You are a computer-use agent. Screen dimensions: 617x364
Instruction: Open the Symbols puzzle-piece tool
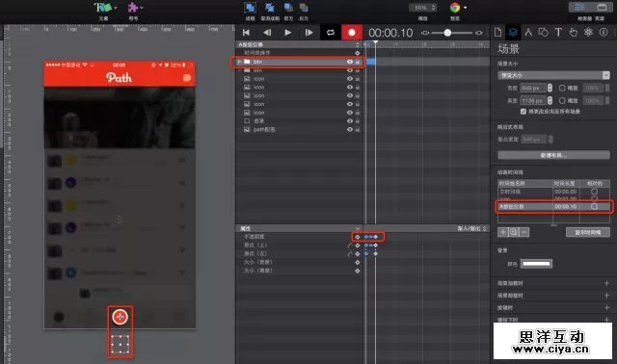(x=135, y=8)
